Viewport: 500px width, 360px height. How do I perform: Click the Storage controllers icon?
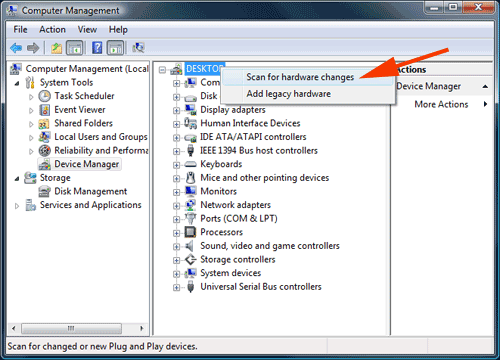[191, 259]
